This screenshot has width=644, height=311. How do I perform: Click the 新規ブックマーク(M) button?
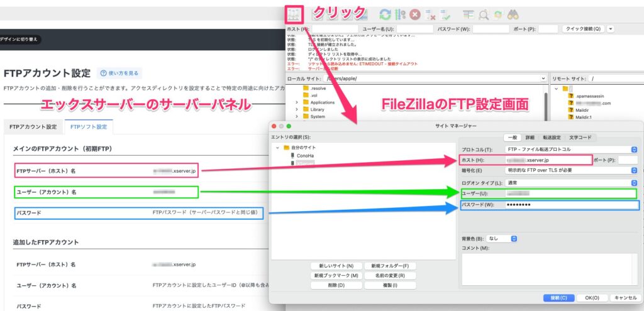(x=336, y=276)
